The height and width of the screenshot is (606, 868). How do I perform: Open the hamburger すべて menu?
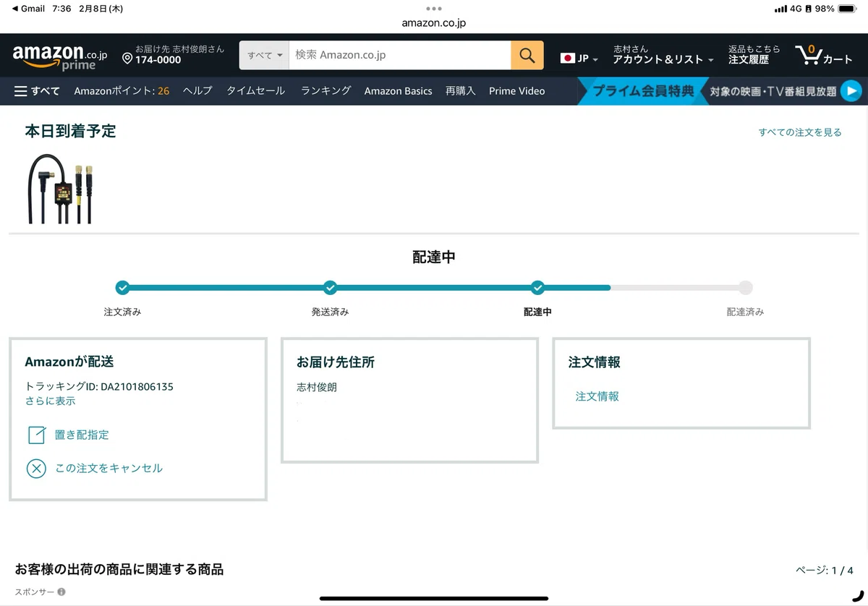[x=38, y=91]
